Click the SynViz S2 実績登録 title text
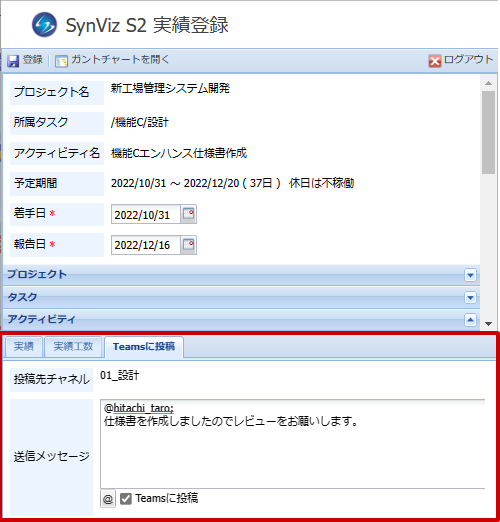 (147, 25)
